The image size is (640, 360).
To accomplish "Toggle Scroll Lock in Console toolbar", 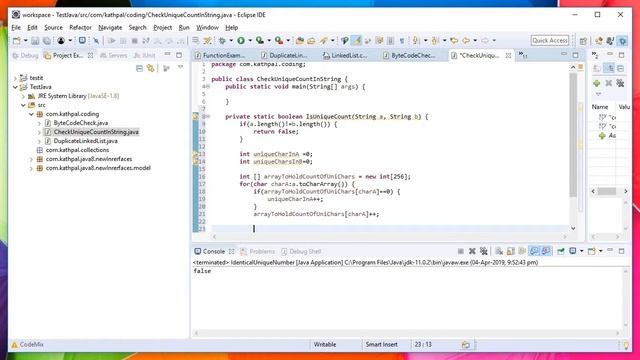I will pos(510,251).
